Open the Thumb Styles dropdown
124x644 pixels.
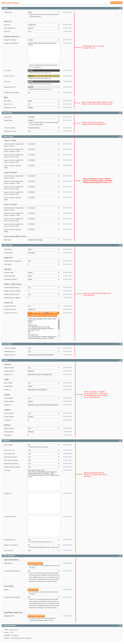[x=44, y=253]
